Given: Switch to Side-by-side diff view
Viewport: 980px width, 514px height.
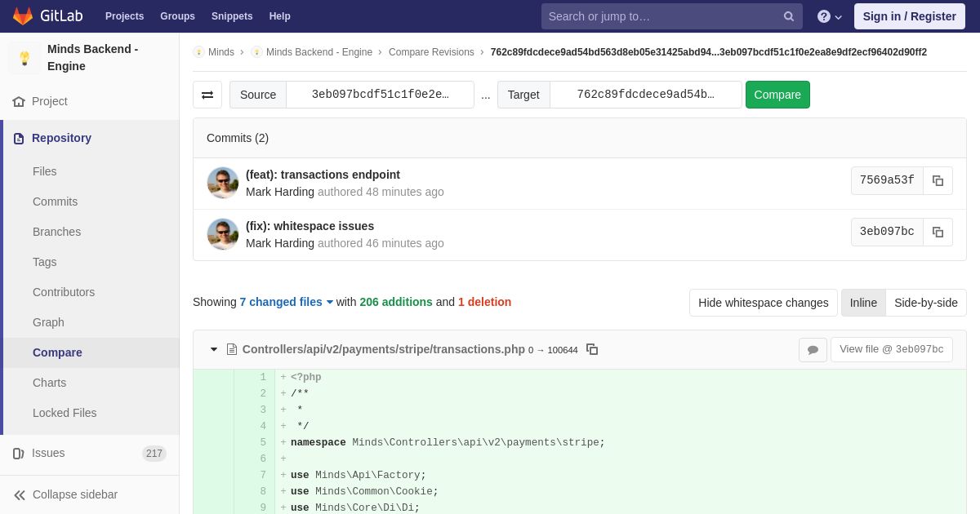Looking at the screenshot, I should pos(926,303).
